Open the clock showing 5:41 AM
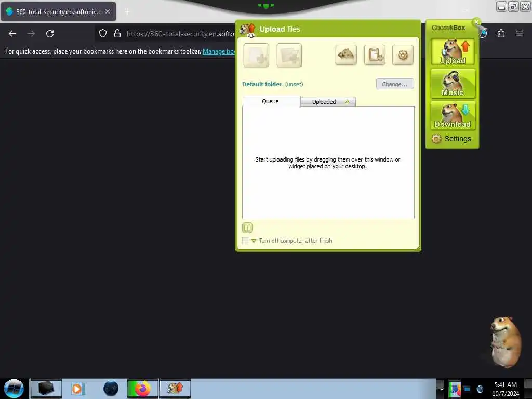This screenshot has width=532, height=399. click(x=506, y=389)
